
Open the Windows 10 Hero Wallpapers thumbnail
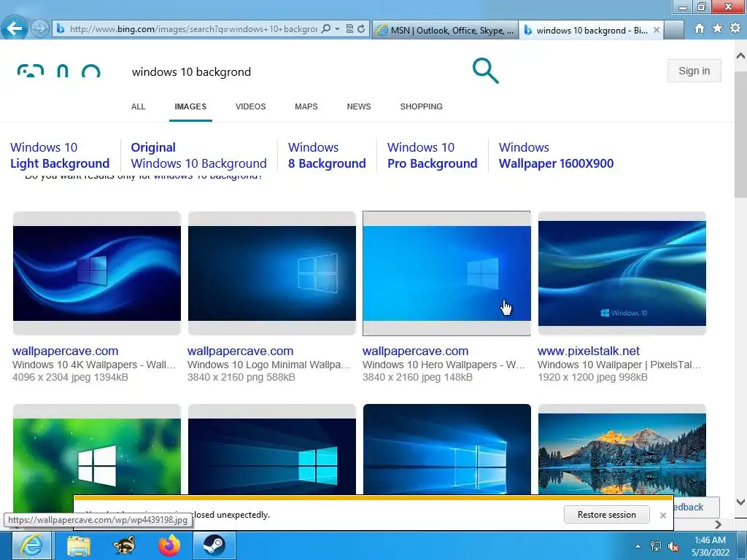tap(446, 273)
